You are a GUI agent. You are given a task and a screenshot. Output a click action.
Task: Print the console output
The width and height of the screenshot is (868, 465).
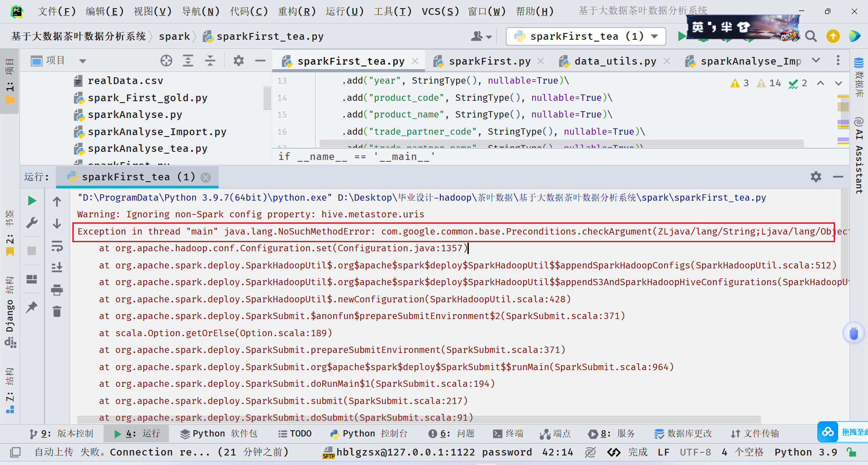click(57, 290)
